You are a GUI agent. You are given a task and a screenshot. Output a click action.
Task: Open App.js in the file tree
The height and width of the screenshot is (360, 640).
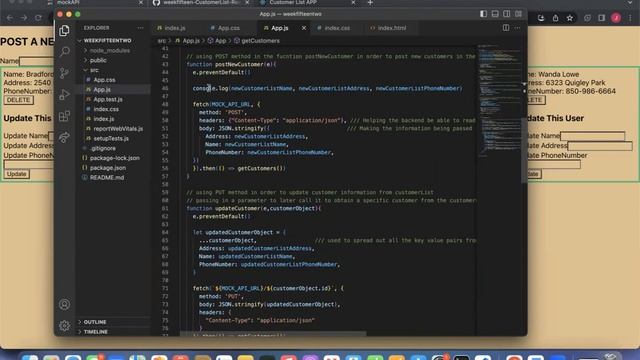(102, 89)
